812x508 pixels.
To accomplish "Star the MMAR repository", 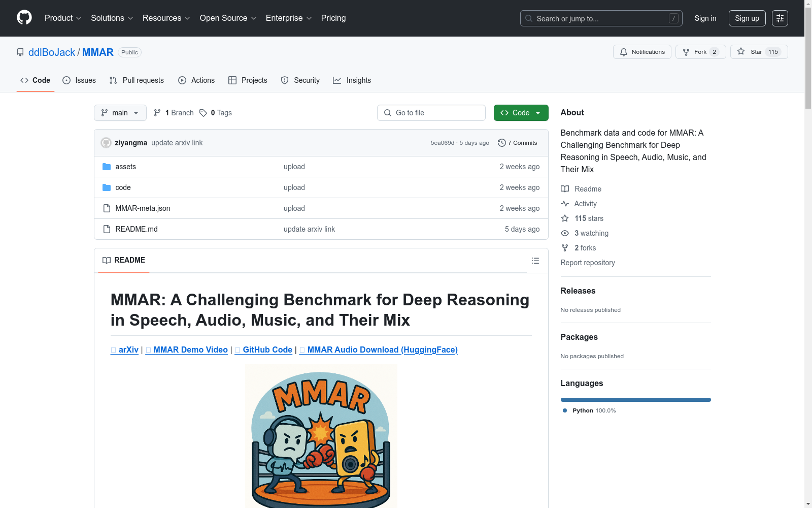I will (x=759, y=52).
